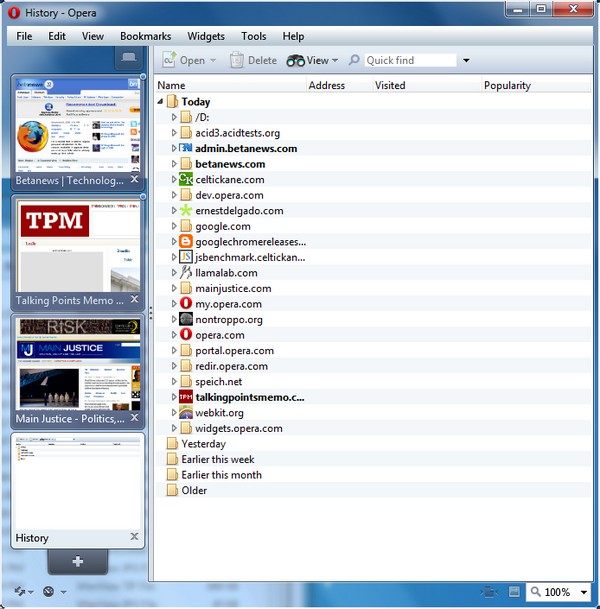Open the Quick find dropdown arrow
The height and width of the screenshot is (609, 600).
pyautogui.click(x=466, y=61)
